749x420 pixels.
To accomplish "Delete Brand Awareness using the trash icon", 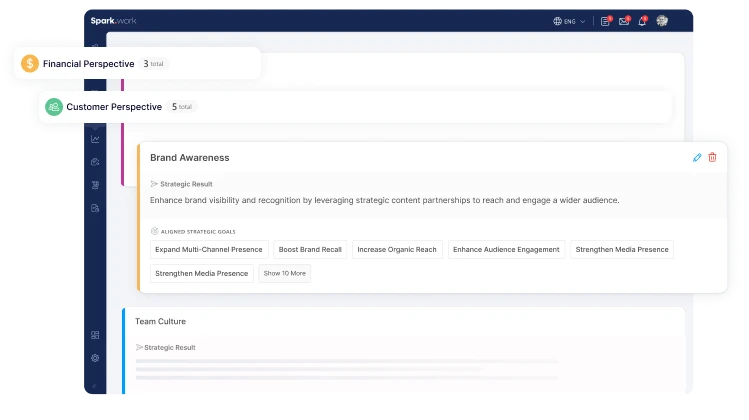I will point(712,157).
